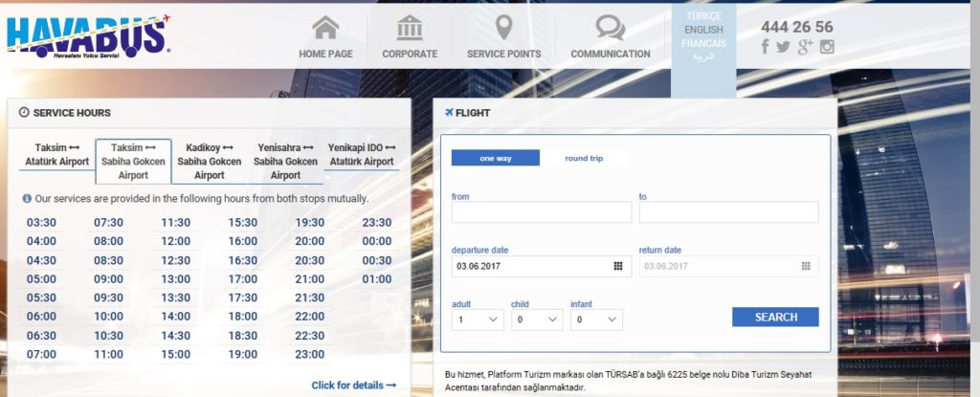Screen dimensions: 980x397
Task: Open Taksim–Atatürk Airport schedule tab
Action: [56, 155]
